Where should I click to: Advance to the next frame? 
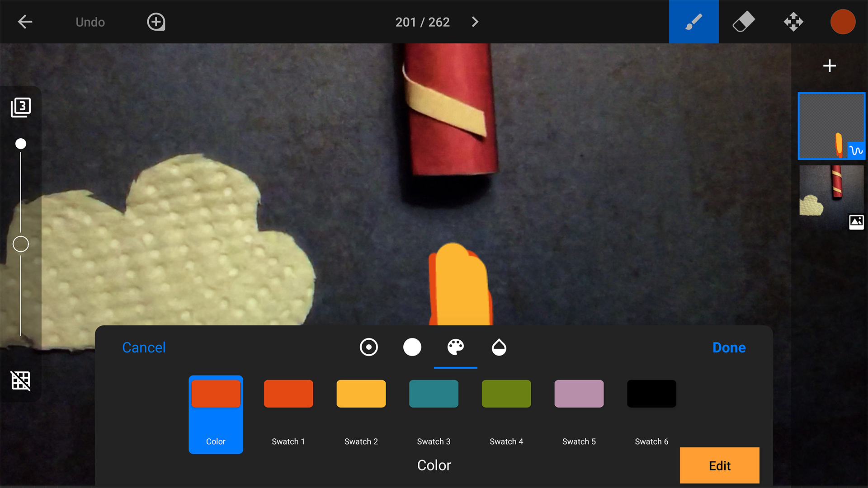pyautogui.click(x=475, y=21)
